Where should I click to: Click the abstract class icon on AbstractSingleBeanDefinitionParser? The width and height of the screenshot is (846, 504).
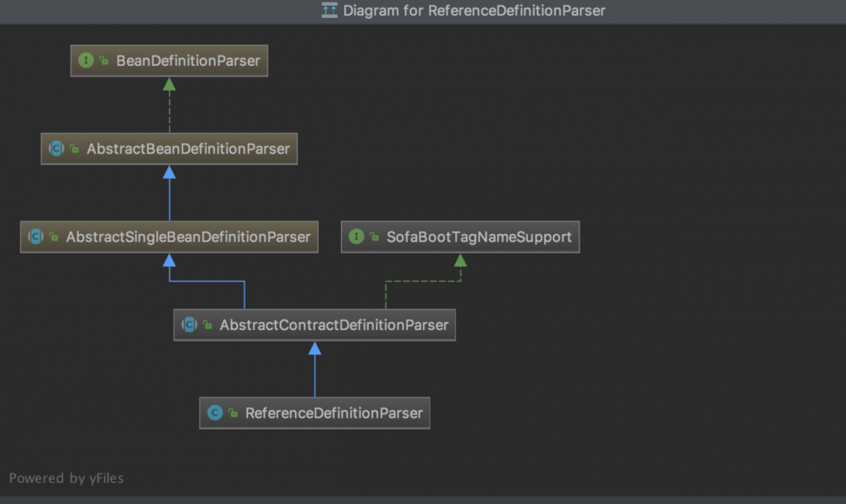tap(36, 237)
